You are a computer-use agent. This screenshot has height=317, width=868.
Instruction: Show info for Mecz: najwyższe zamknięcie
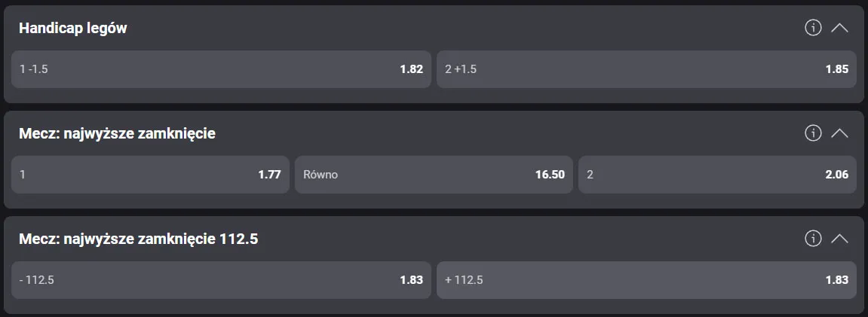click(813, 133)
